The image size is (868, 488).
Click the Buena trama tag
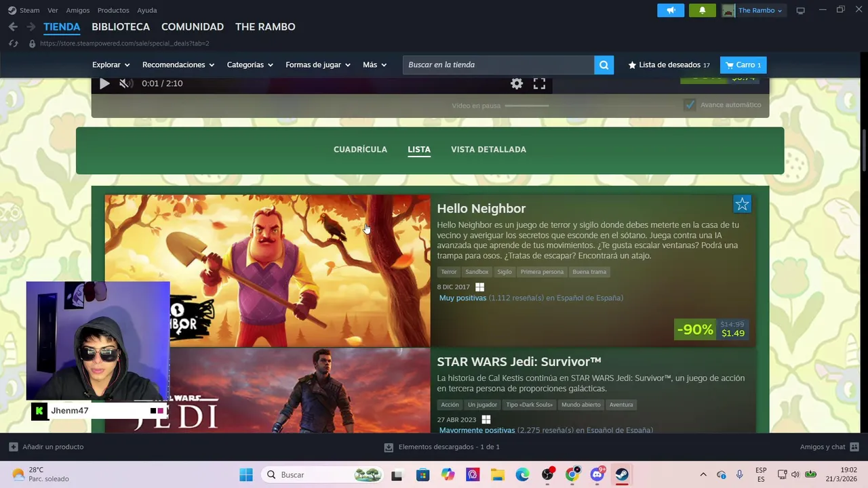pos(589,272)
